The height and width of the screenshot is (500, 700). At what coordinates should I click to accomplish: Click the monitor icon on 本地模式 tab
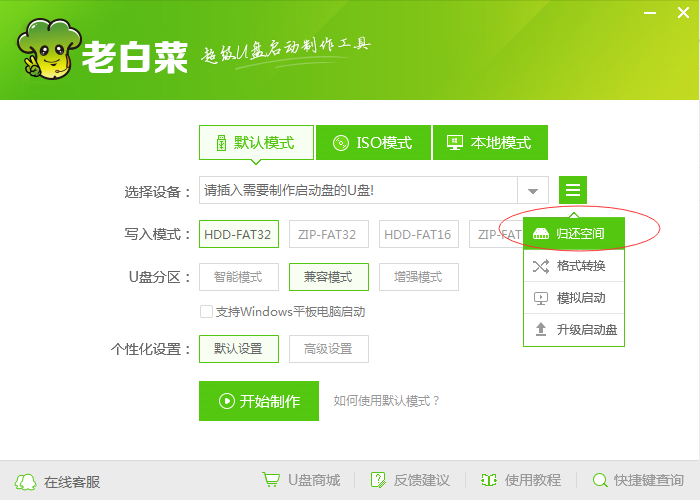coord(455,143)
